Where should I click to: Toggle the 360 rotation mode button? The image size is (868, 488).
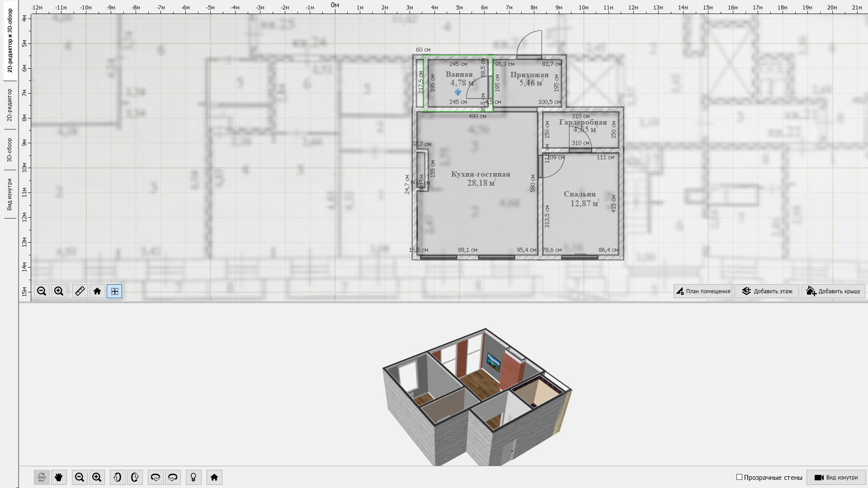[42, 478]
